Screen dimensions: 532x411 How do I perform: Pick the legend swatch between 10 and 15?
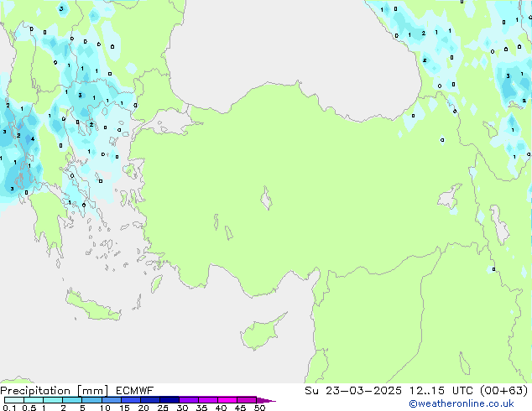[111, 400]
